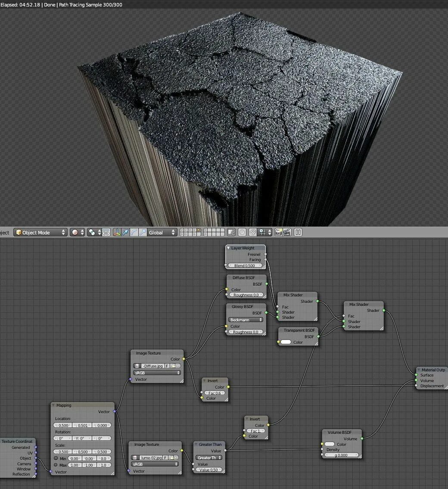Select the scale manipulator icon
448x489 pixels.
[x=143, y=232]
